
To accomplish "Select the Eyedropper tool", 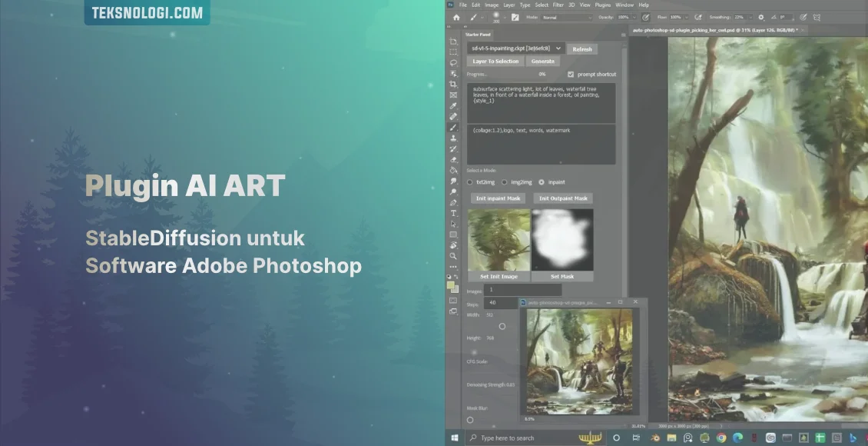I will (453, 106).
